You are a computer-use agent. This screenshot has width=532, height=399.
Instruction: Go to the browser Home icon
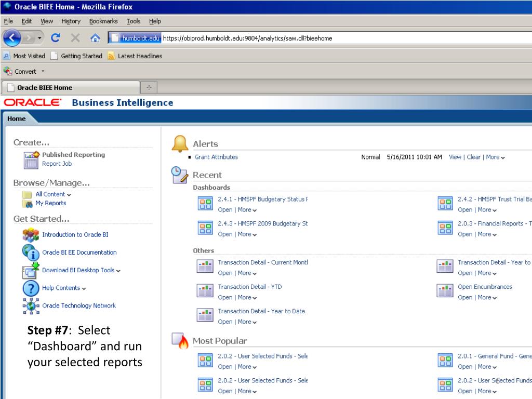coord(96,37)
